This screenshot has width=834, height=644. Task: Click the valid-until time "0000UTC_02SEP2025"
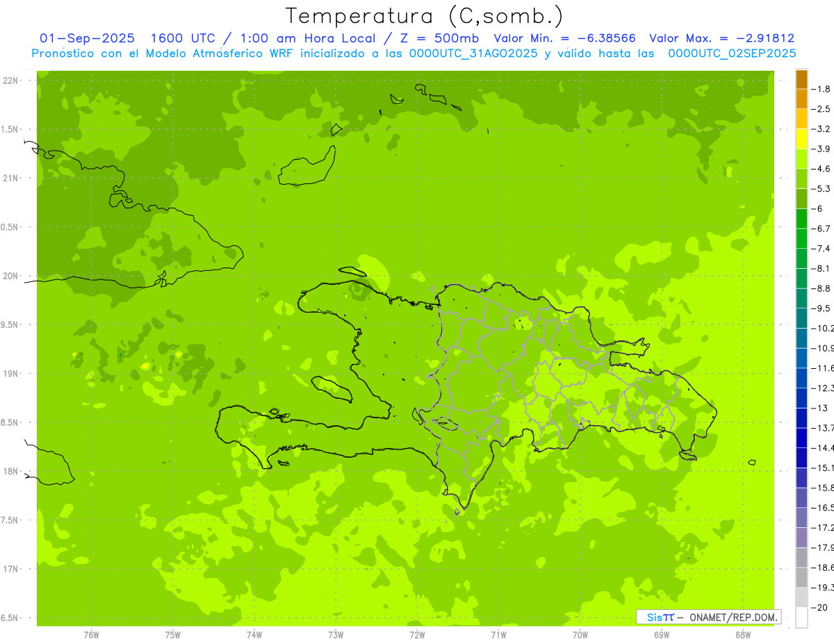pyautogui.click(x=731, y=53)
